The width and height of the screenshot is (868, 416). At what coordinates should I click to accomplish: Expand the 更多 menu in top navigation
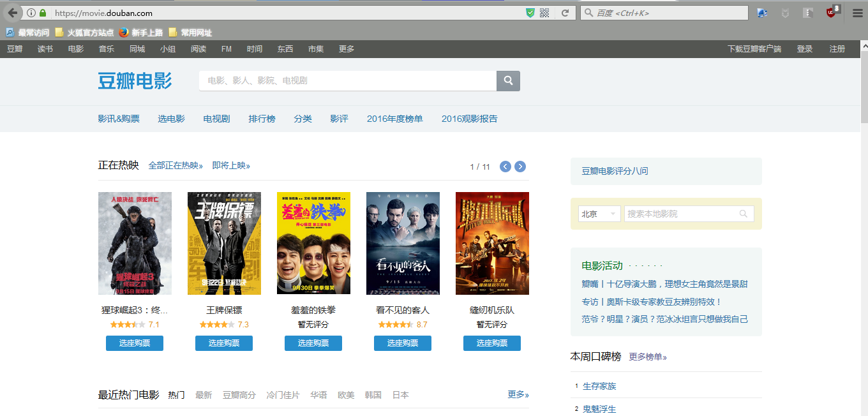[x=346, y=49]
